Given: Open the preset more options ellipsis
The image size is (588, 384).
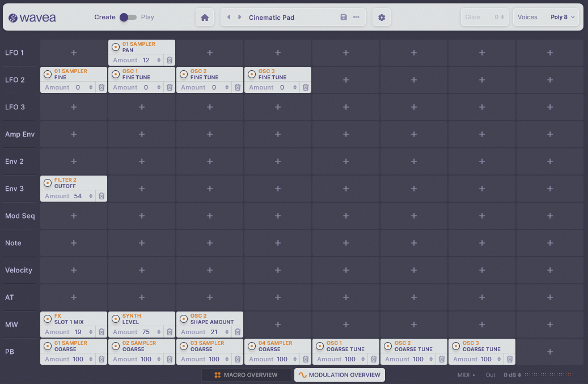Looking at the screenshot, I should click(356, 18).
